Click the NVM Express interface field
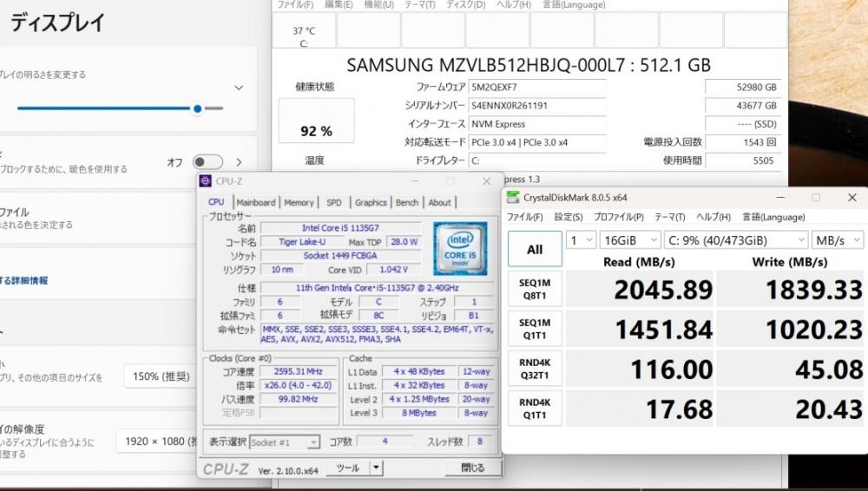Screen dimensions: 868x491 pyautogui.click(x=537, y=124)
